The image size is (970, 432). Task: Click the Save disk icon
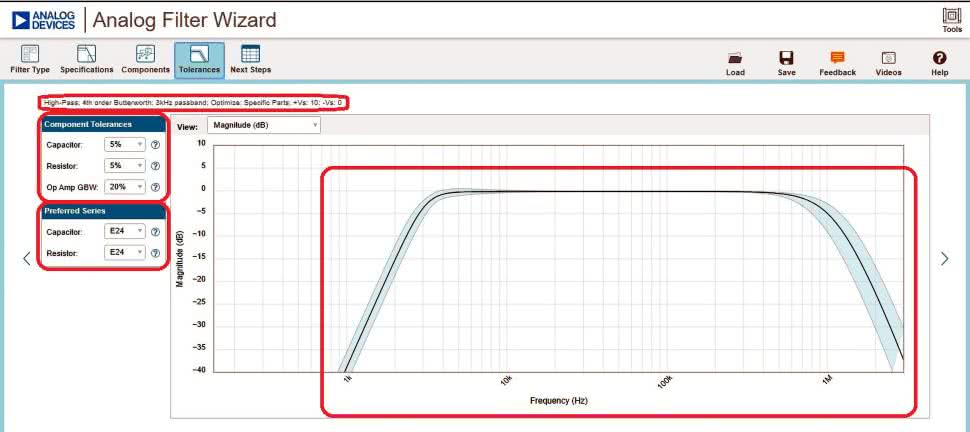pyautogui.click(x=787, y=58)
